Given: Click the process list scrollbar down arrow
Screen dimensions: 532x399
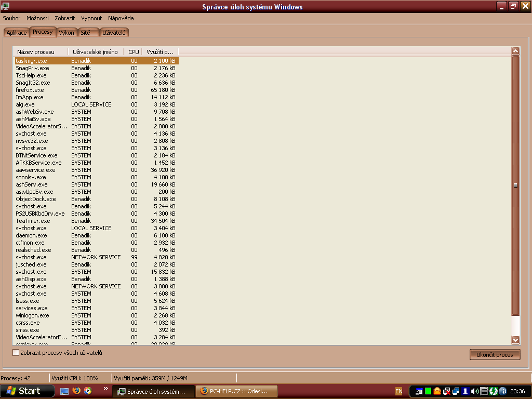Looking at the screenshot, I should pyautogui.click(x=516, y=340).
